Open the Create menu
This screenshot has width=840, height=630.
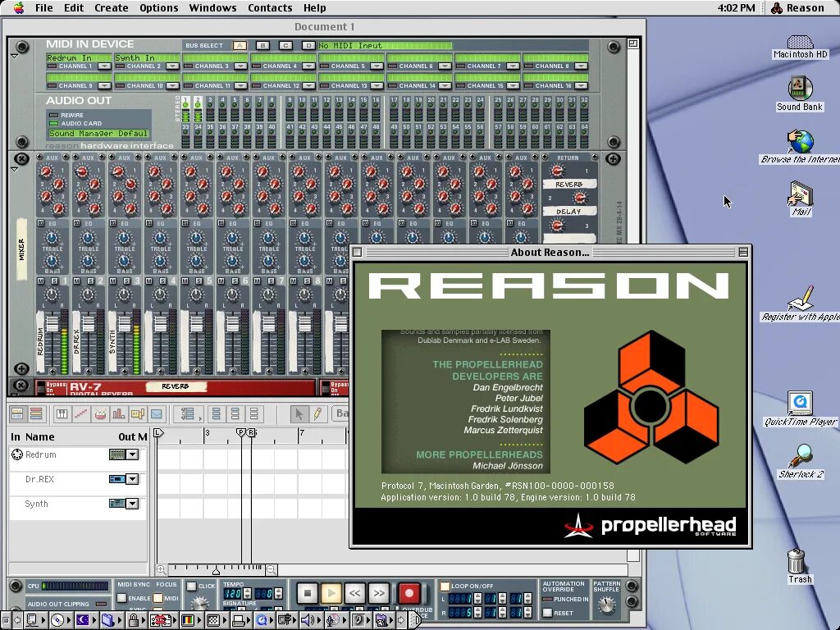click(111, 7)
